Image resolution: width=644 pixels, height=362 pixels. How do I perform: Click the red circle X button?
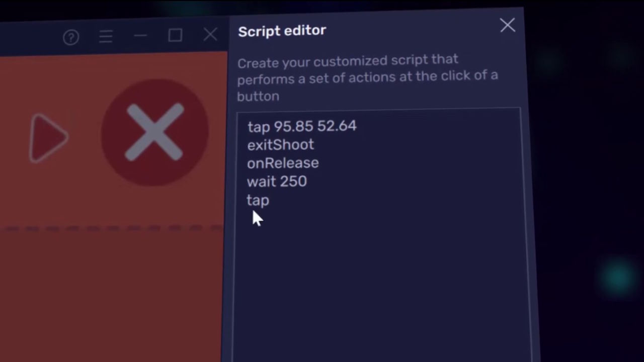(154, 132)
